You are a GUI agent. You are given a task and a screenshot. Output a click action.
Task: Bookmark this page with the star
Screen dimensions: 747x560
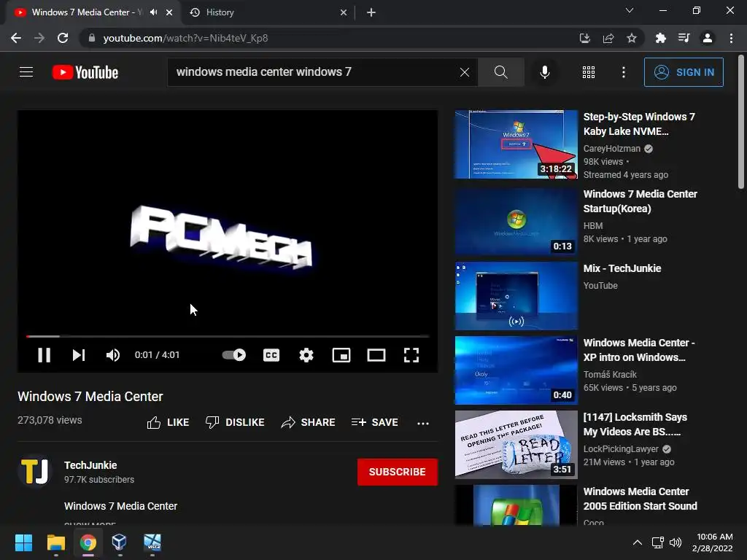tap(631, 38)
